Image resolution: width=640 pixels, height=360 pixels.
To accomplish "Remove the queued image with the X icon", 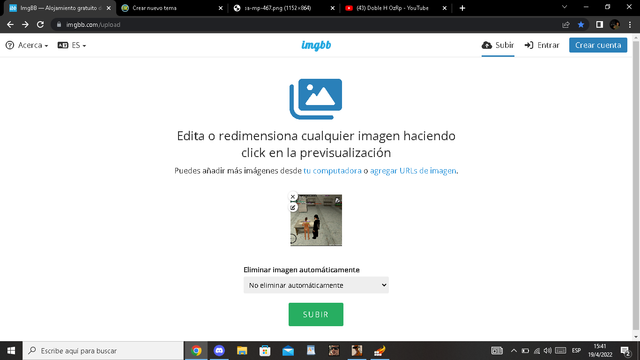I will [x=293, y=197].
